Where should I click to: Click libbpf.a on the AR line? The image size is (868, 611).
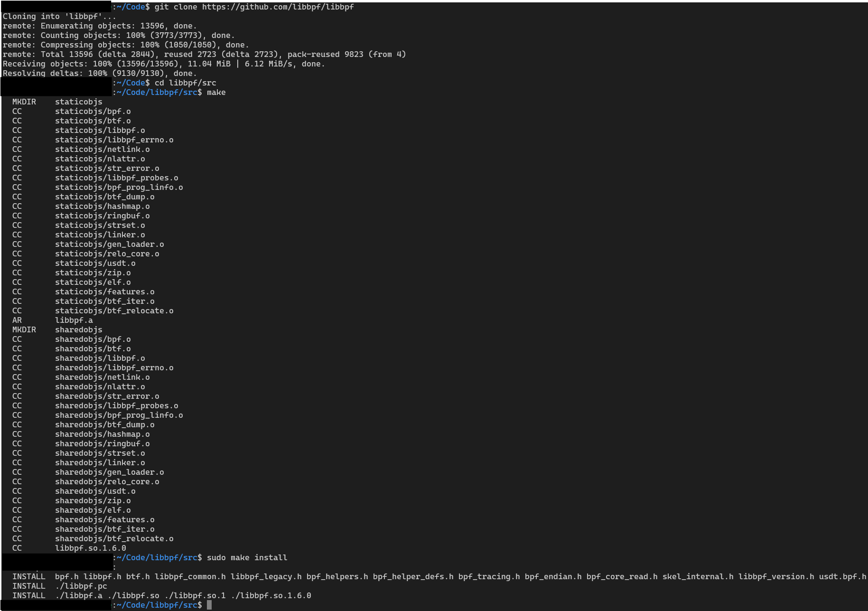(x=74, y=320)
